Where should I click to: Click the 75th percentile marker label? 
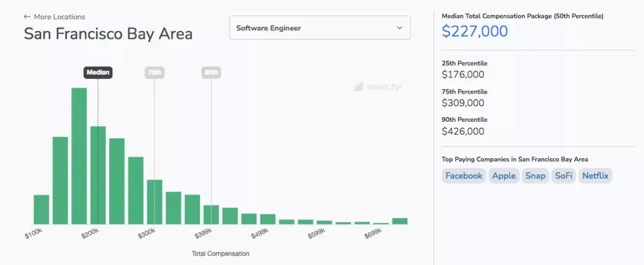(x=154, y=72)
